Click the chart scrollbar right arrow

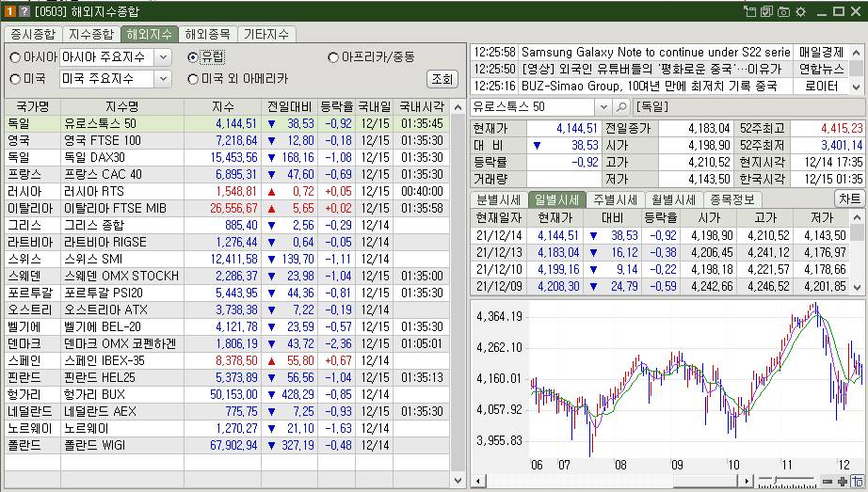click(x=747, y=482)
